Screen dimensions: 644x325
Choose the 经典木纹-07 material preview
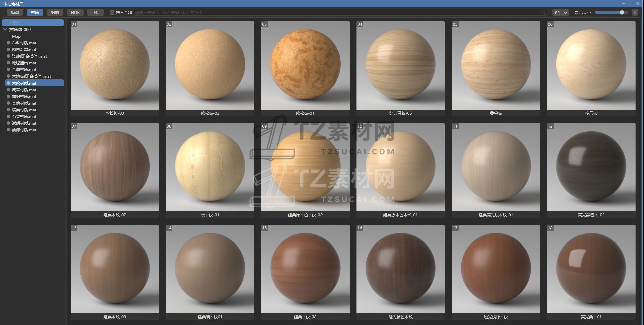point(115,167)
